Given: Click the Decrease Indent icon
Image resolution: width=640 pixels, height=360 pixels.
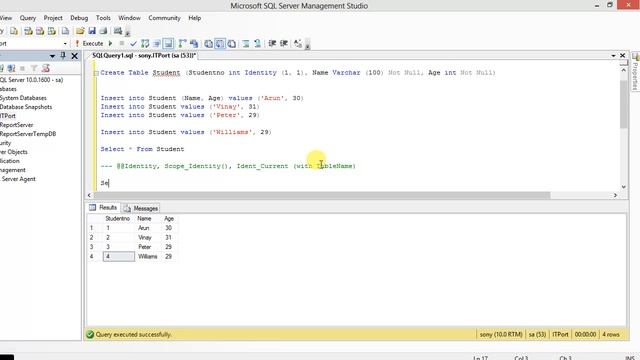Looking at the screenshot, I should [x=272, y=43].
